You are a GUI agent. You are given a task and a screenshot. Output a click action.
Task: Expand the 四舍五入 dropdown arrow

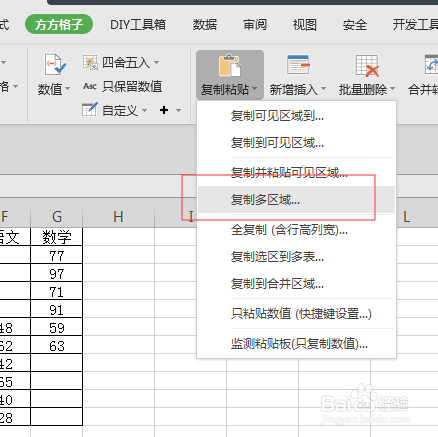click(156, 62)
